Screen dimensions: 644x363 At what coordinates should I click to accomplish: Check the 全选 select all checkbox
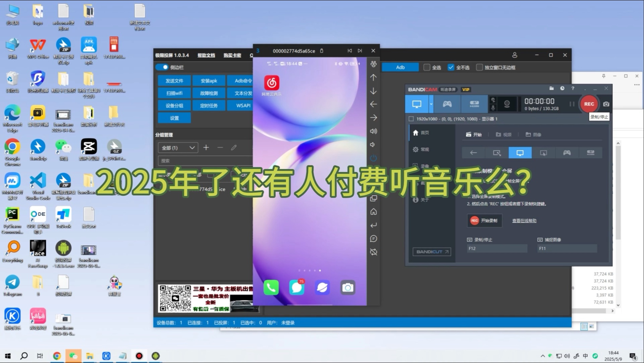(x=427, y=68)
